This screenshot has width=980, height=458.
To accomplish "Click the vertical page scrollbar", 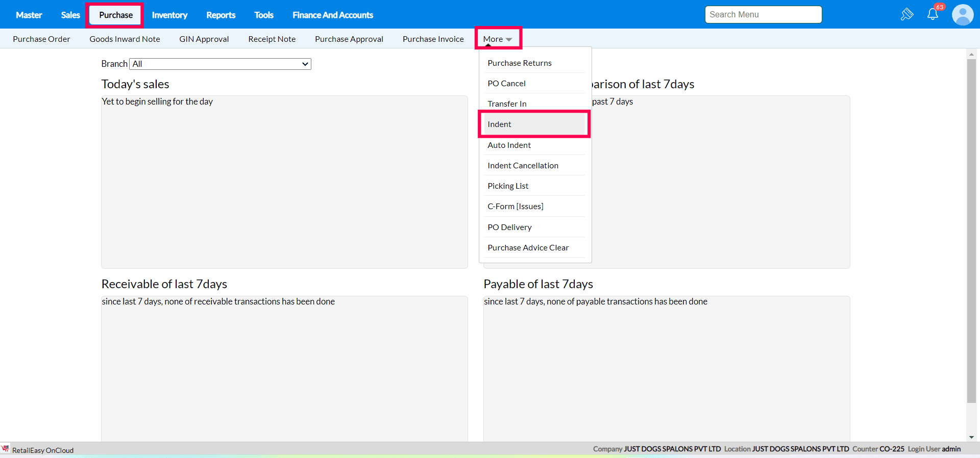I will pos(971,230).
